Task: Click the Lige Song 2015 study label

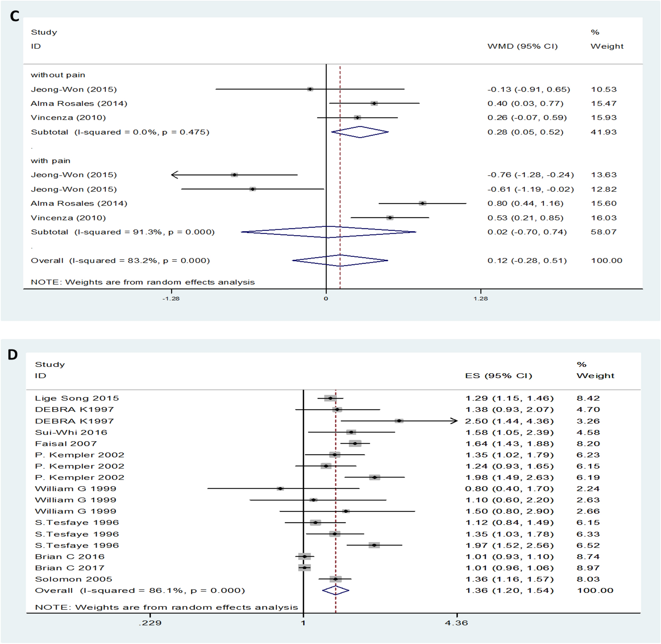Action: 77,398
